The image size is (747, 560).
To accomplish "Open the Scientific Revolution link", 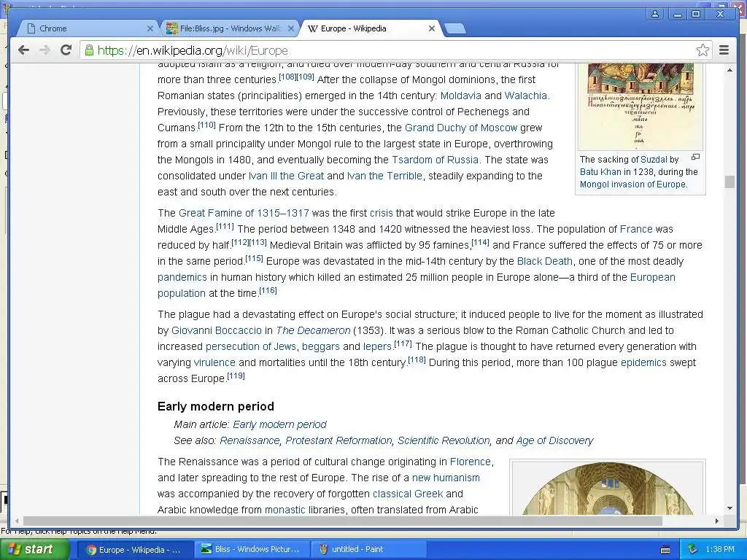I will click(444, 441).
